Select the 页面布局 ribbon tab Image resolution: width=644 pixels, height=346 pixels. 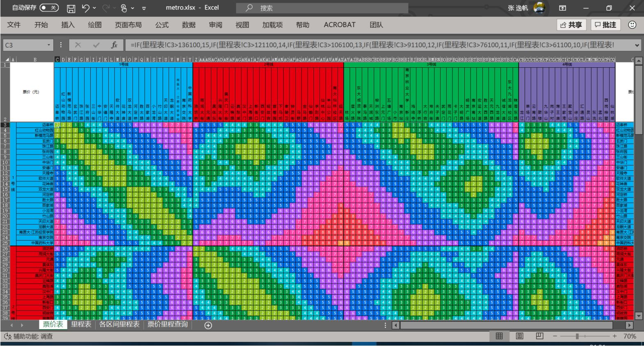(x=128, y=25)
